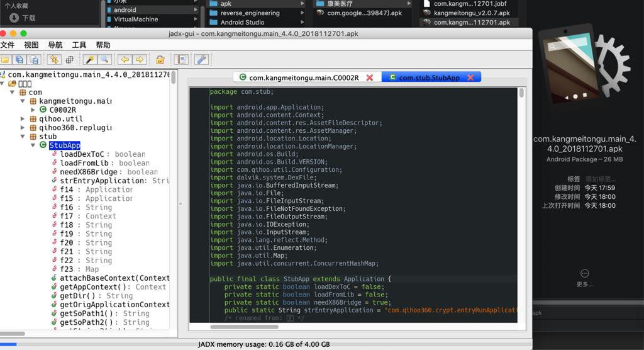Image resolution: width=644 pixels, height=350 pixels.
Task: Open preferences with the wrench icon
Action: point(201,60)
